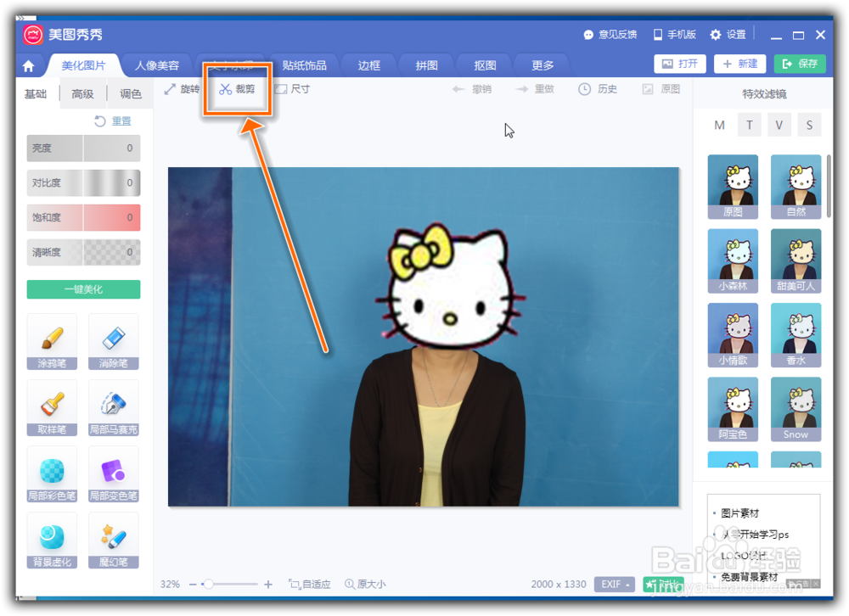849x616 pixels.
Task: Open 设置 settings gear
Action: coord(728,35)
